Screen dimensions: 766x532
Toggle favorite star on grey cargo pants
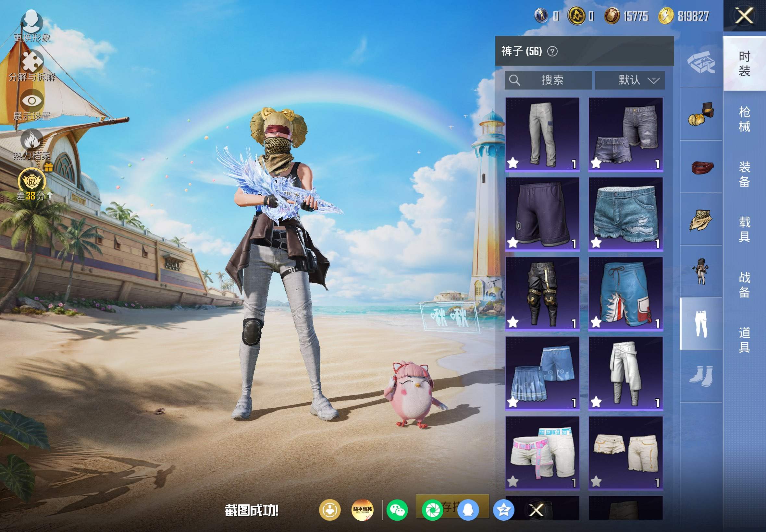point(513,163)
